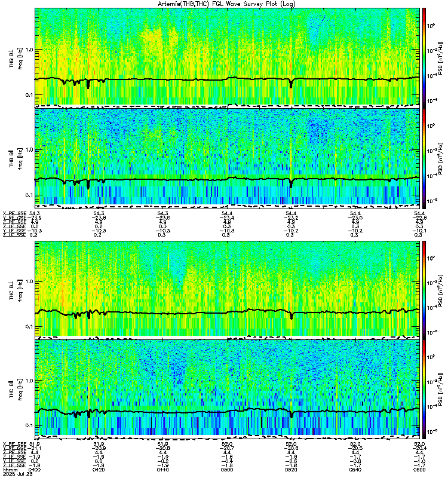Click the PSD [nT²/Hz] label of THC B⊥ color bar
This screenshot has width=448, height=478.
click(441, 290)
